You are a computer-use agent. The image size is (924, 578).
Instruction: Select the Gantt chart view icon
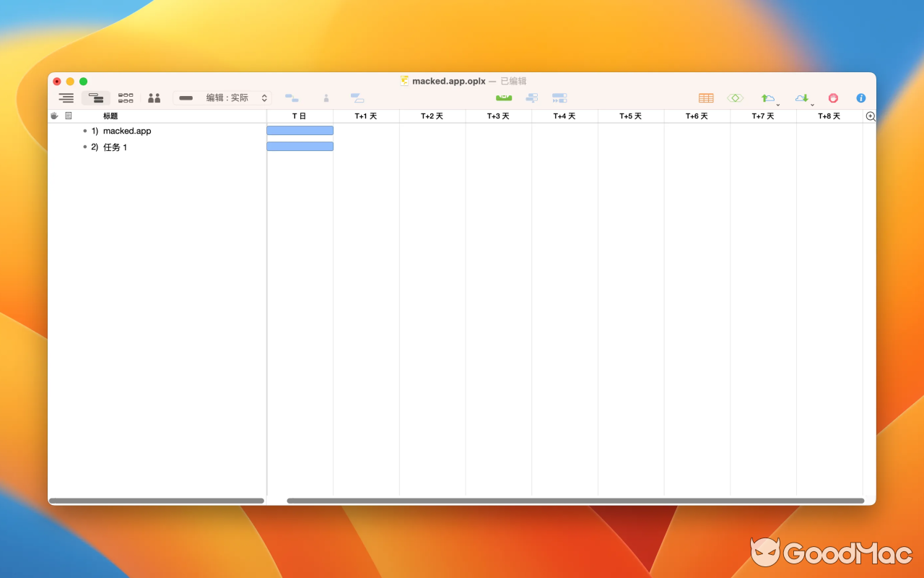tap(96, 98)
